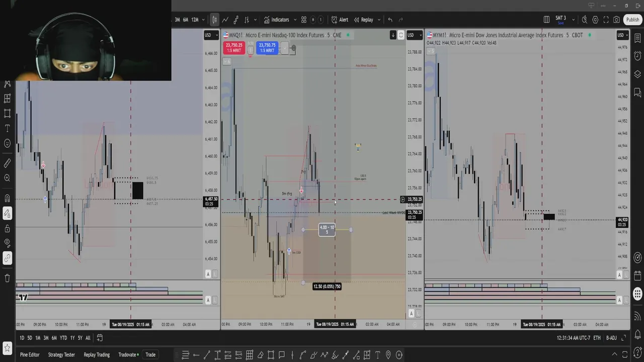The image size is (644, 362).
Task: Click the red 23,750.25 sell market button
Action: tap(234, 48)
